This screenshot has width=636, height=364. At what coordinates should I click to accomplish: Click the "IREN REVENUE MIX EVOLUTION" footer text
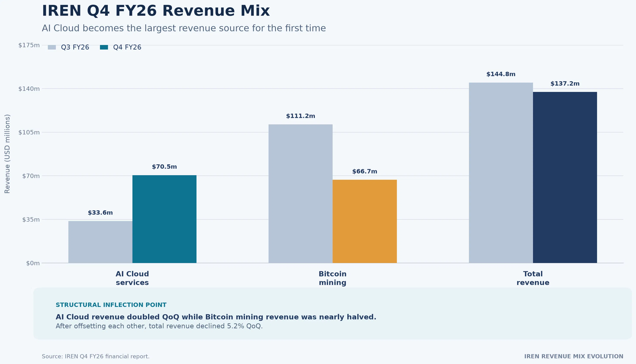pyautogui.click(x=574, y=356)
